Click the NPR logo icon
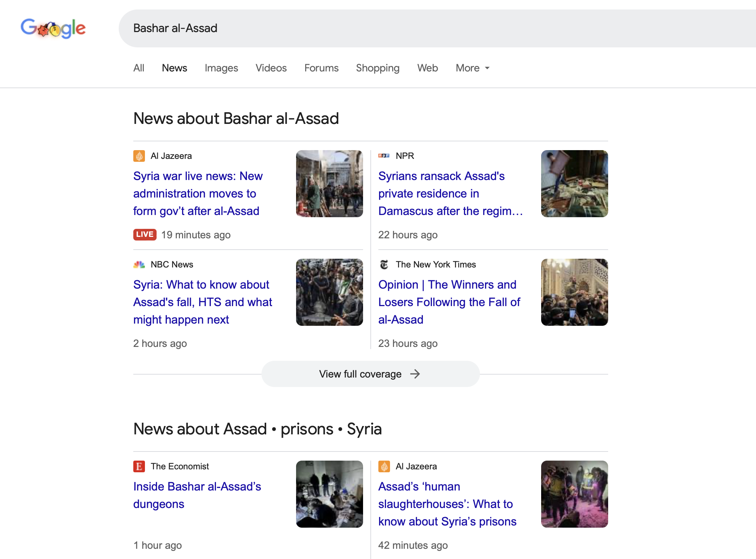Image resolution: width=756 pixels, height=559 pixels. pyautogui.click(x=384, y=156)
